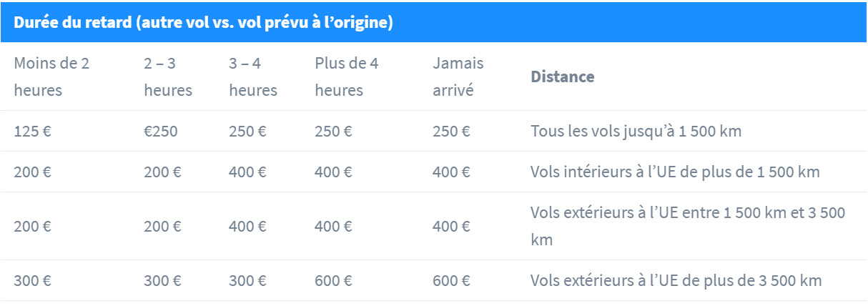Select "250 €" in the 3 – 4 heures column
This screenshot has width=868, height=306.
click(x=247, y=132)
